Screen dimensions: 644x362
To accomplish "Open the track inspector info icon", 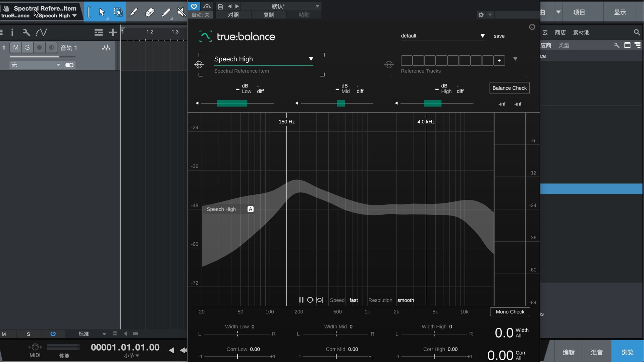I will (x=12, y=33).
